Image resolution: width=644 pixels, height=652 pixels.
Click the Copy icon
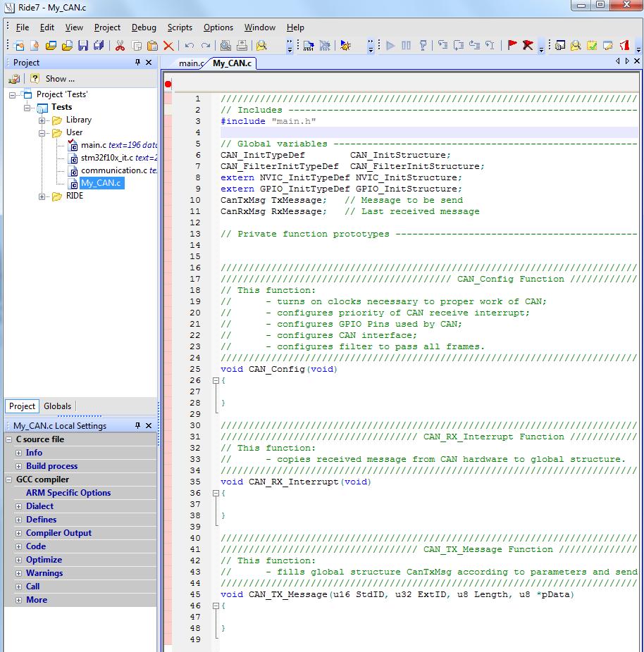(x=137, y=45)
